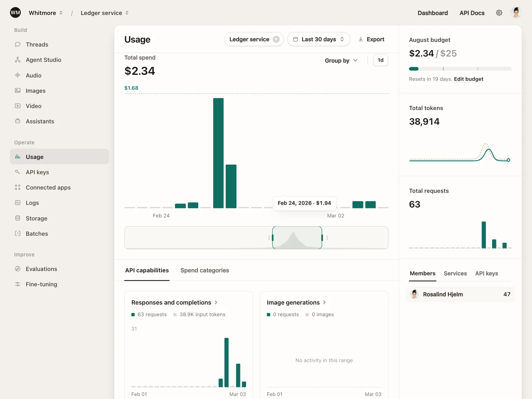532x399 pixels.
Task: Open Evaluations in the sidebar
Action: click(60, 269)
